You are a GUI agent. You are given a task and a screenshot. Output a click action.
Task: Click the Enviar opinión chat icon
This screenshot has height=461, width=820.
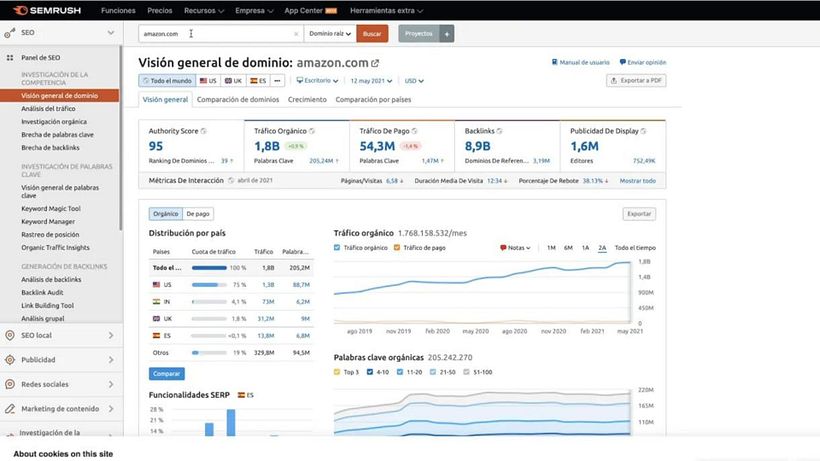(x=622, y=62)
